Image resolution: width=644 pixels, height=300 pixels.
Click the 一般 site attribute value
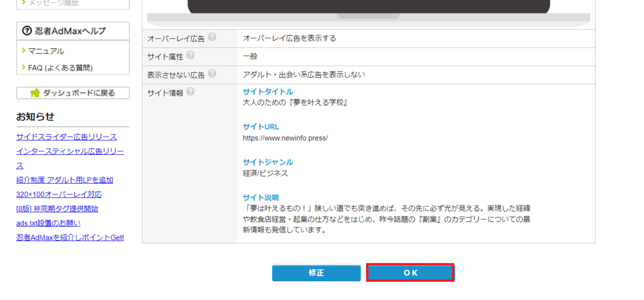[x=250, y=56]
